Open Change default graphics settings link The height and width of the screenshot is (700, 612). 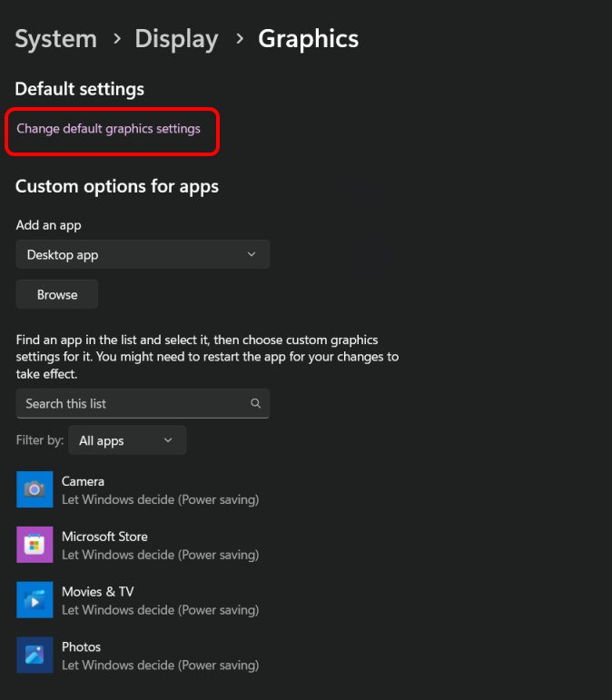click(x=108, y=129)
